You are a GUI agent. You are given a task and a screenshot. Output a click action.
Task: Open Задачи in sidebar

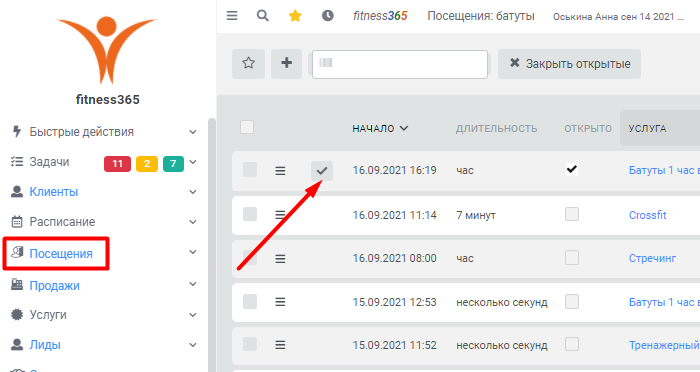[x=49, y=162]
